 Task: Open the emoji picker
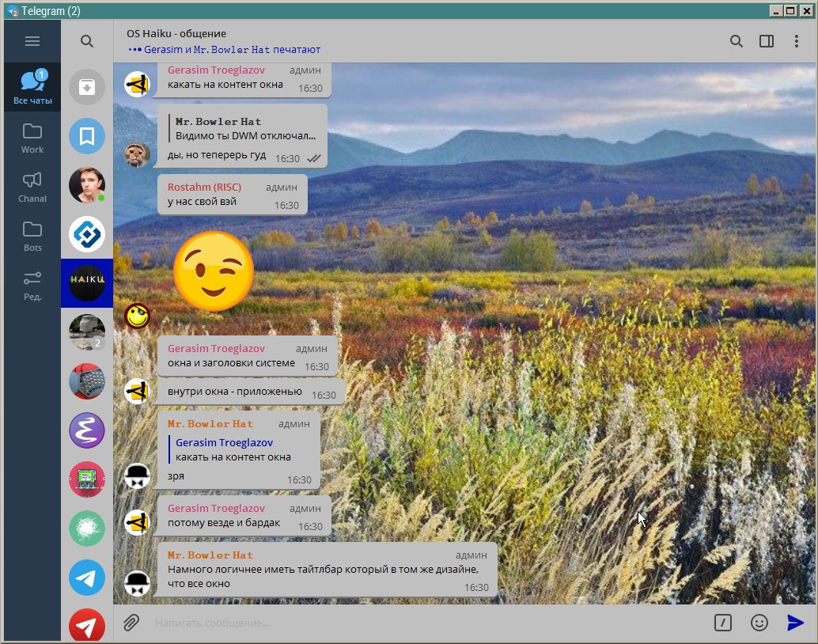coord(759,623)
